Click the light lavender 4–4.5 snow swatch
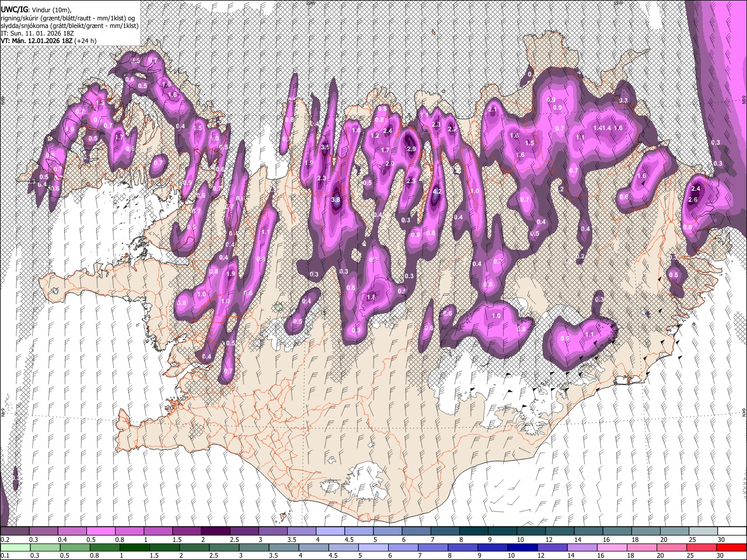Viewport: 747px width, 560px height. click(329, 531)
